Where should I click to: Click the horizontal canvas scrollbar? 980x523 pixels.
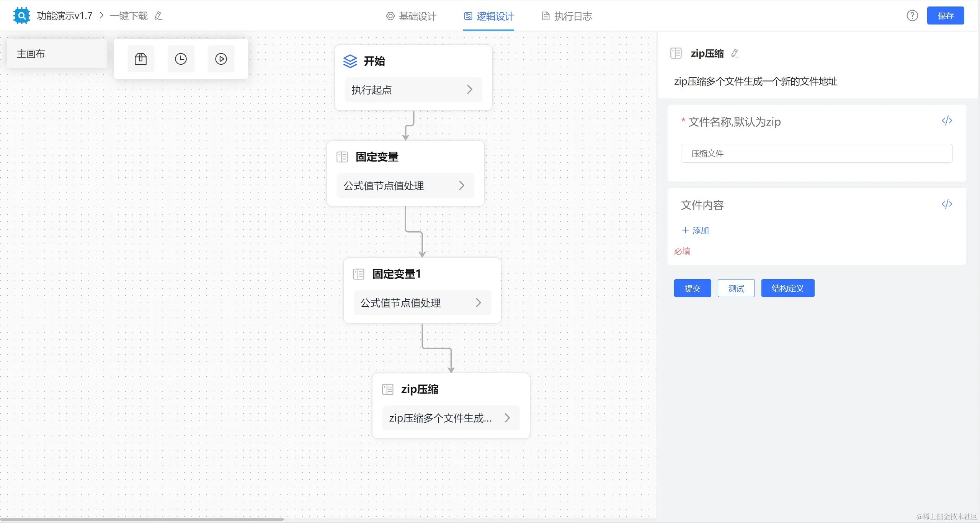(142, 520)
